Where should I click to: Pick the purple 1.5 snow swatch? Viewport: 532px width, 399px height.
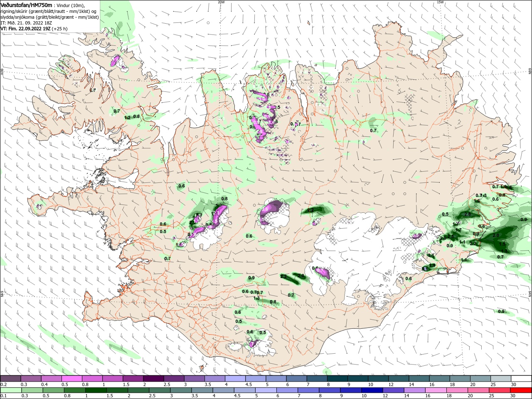(133, 379)
